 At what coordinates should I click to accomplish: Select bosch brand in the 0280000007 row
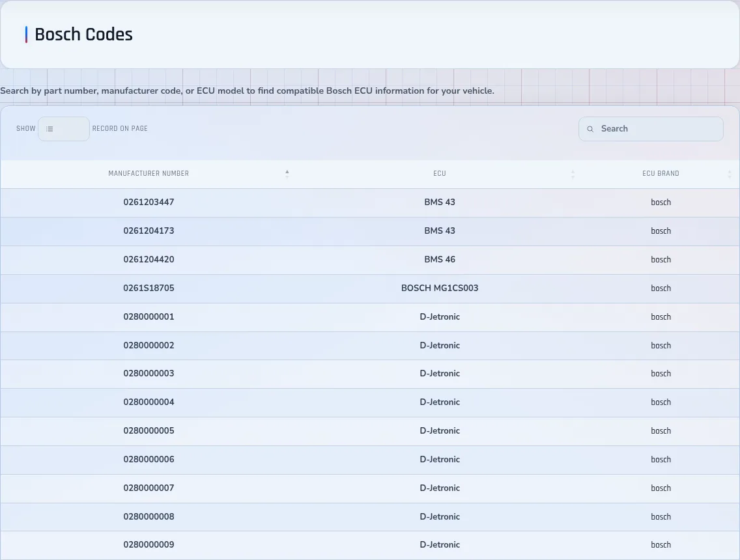pos(661,488)
